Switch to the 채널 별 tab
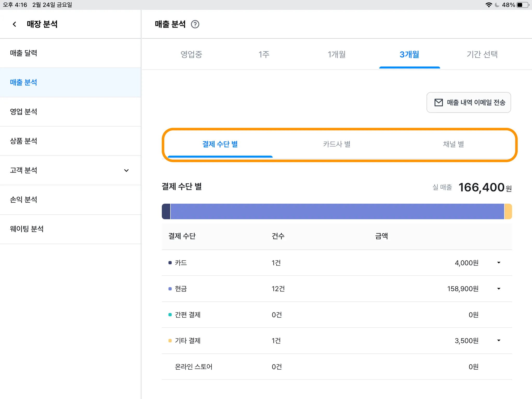532x399 pixels. tap(453, 144)
